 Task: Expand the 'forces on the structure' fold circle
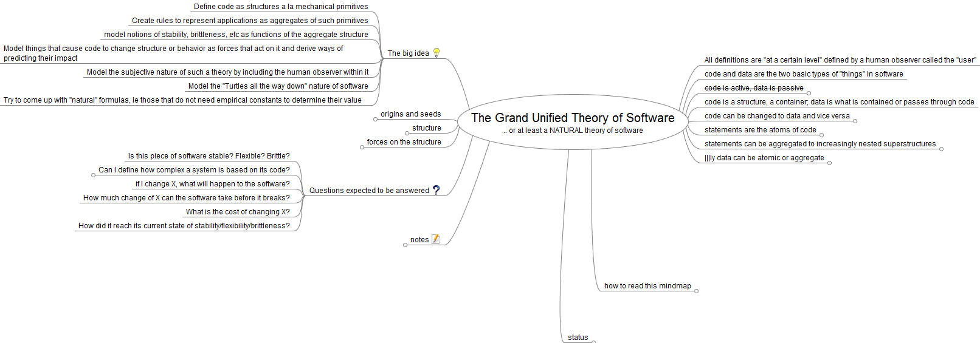tap(362, 148)
